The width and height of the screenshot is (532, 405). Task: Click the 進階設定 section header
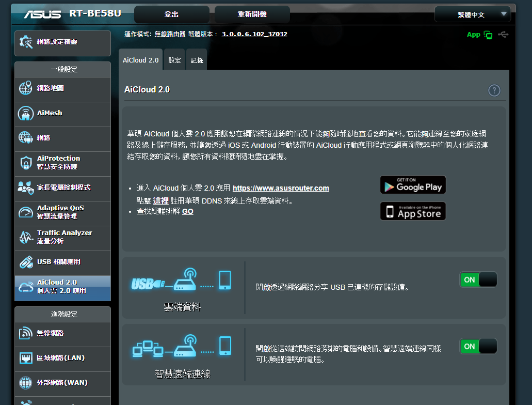(64, 314)
